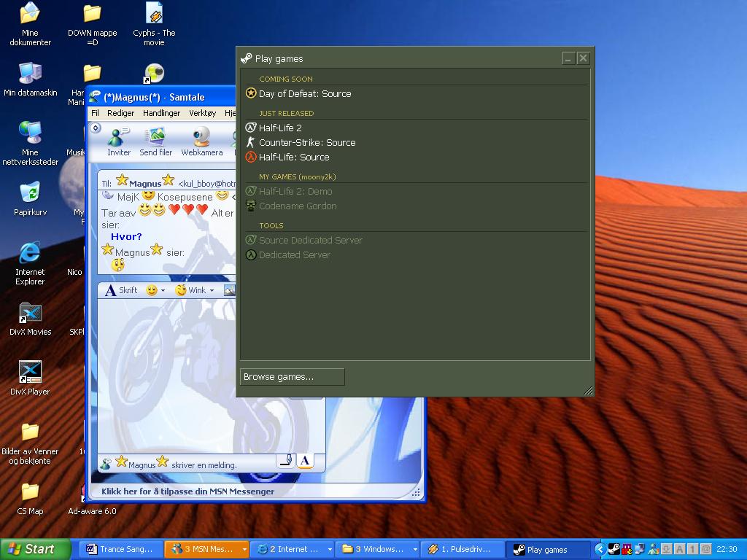Launch Day of Defeat: Source entry
Viewport: 747px width, 560px height.
(x=305, y=93)
